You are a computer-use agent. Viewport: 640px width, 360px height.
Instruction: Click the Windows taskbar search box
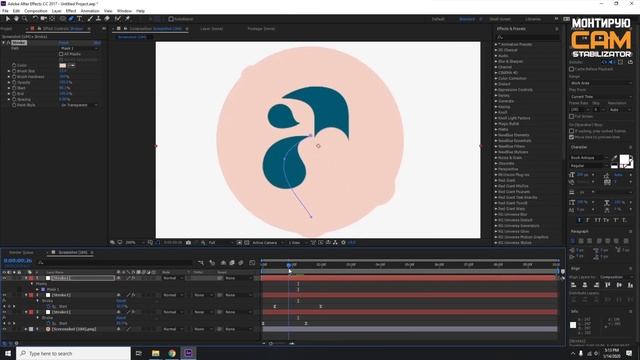point(73,353)
